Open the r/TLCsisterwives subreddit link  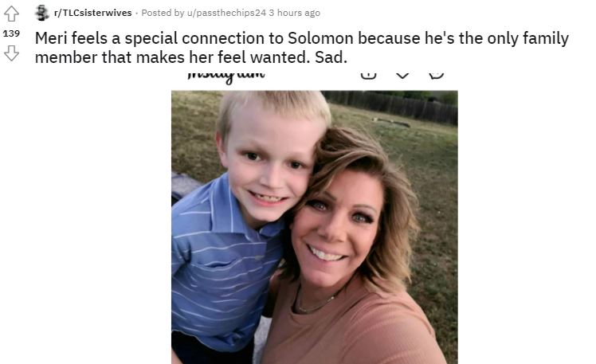[93, 13]
